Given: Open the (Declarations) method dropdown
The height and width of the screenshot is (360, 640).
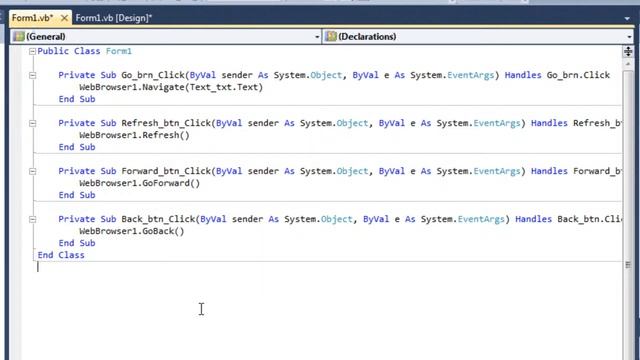Looking at the screenshot, I should click(478, 37).
